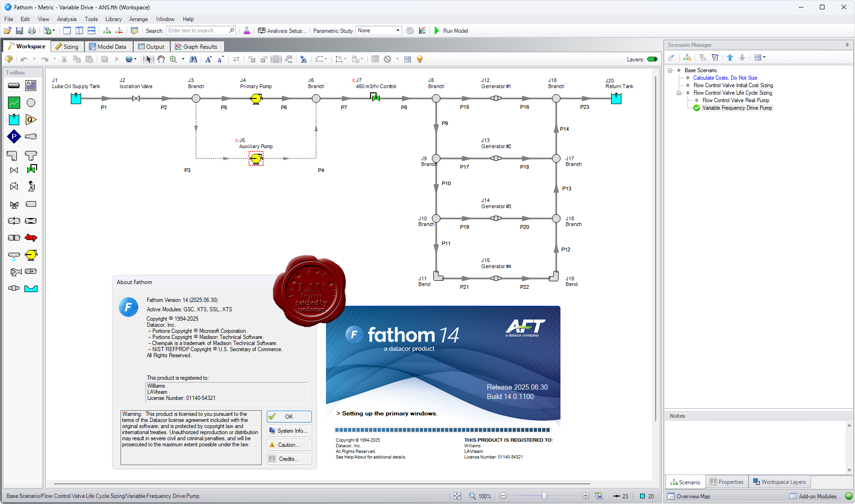This screenshot has width=855, height=504.
Task: Click the Open file toolbar icon
Action: 8,30
